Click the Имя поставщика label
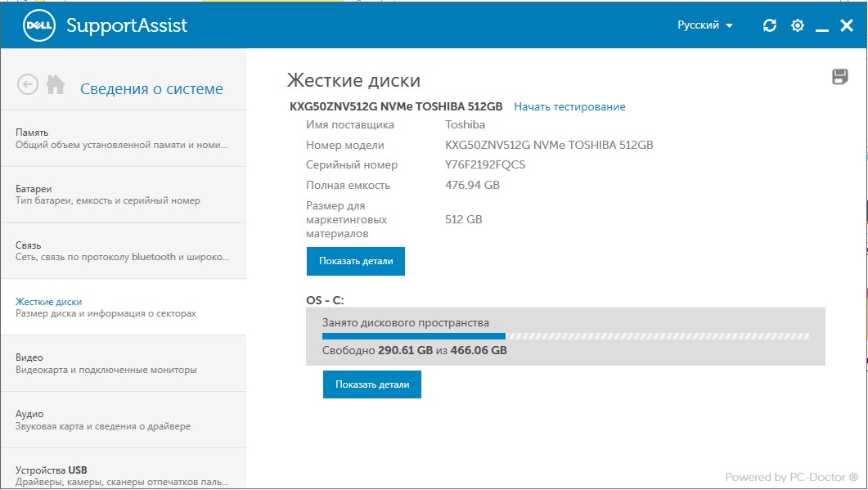Image resolution: width=868 pixels, height=490 pixels. pyautogui.click(x=350, y=124)
